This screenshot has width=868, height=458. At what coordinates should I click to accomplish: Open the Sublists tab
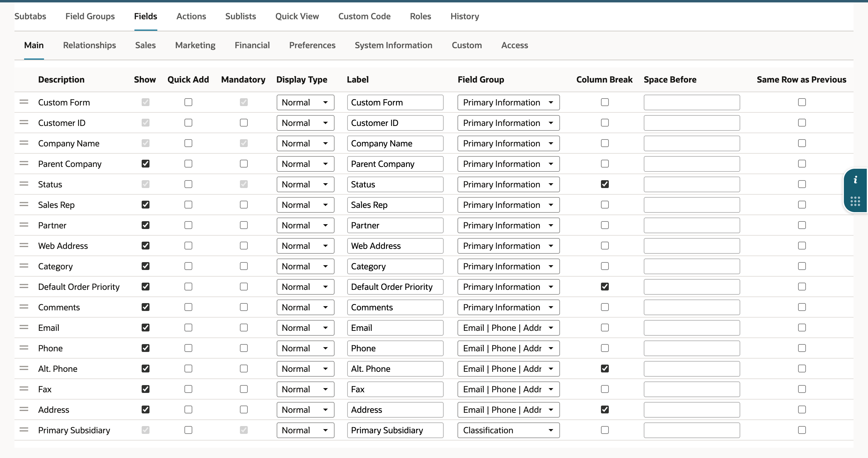point(241,16)
